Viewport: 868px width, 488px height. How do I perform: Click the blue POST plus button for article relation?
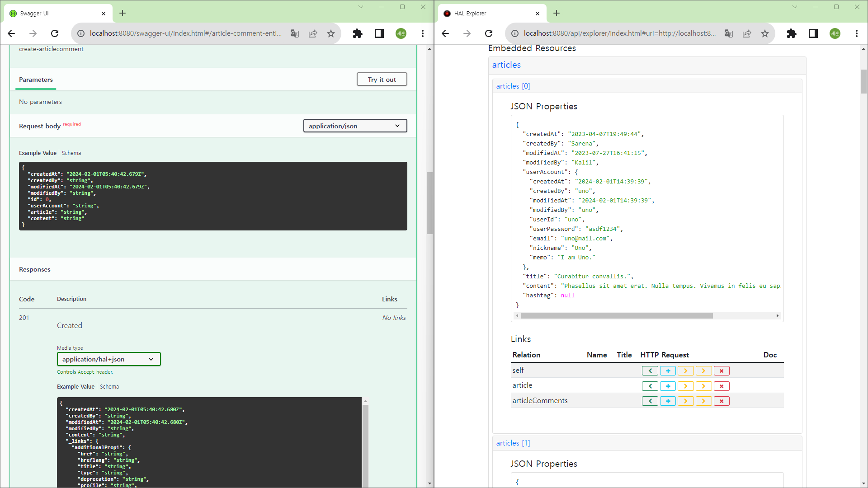tap(668, 386)
